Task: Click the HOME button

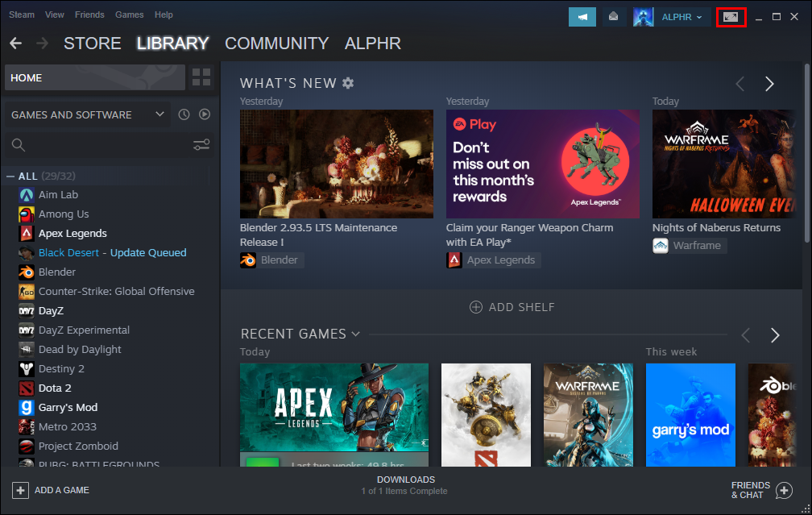Action: (x=95, y=77)
